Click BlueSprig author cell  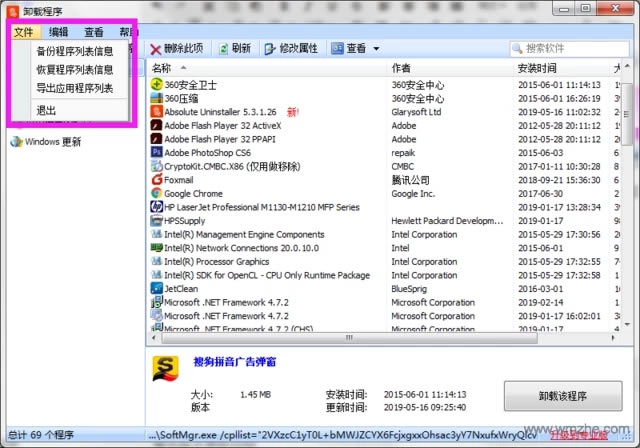409,288
